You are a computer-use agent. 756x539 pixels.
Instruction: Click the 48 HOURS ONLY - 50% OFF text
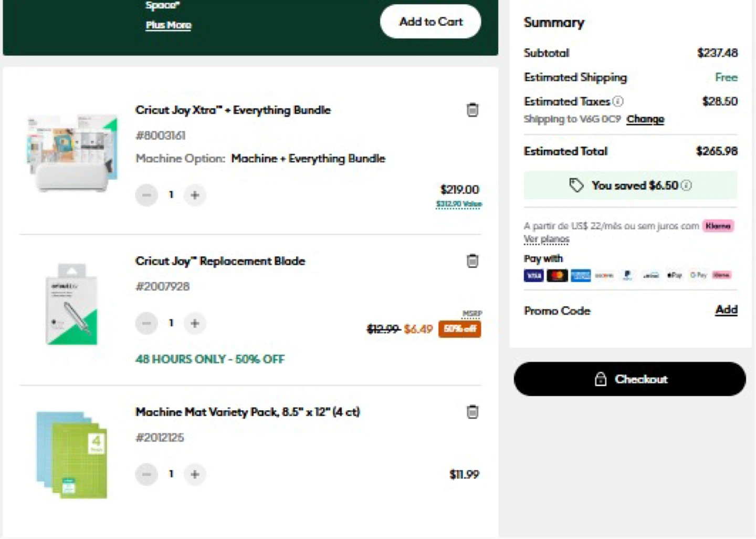coord(210,359)
